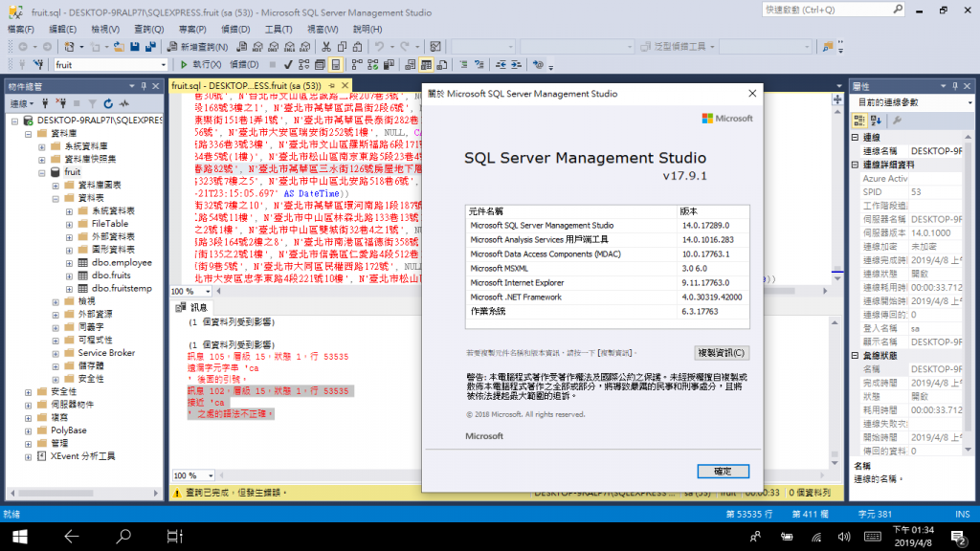The image size is (980, 551).
Task: Click Windows Start button
Action: 19,536
